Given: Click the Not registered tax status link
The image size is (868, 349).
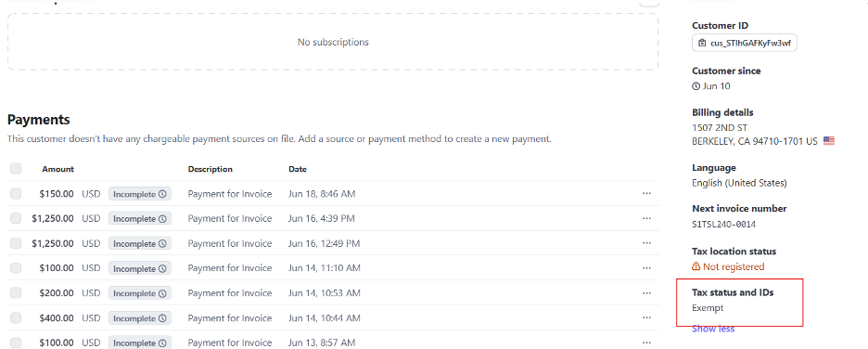Looking at the screenshot, I should 734,266.
